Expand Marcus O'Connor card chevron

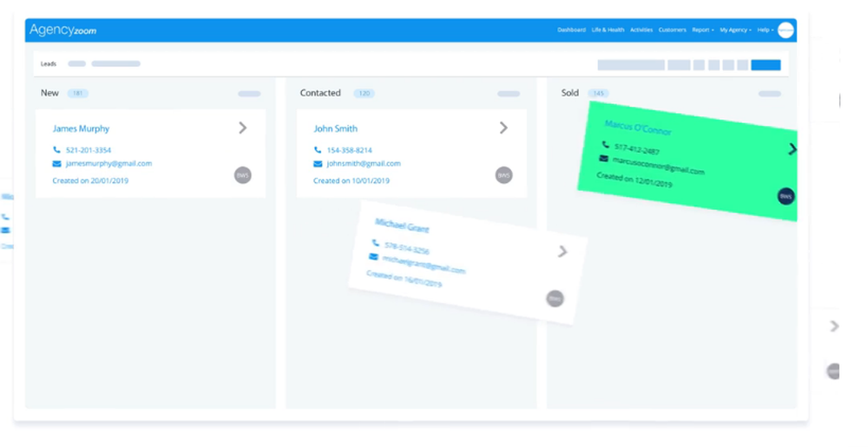[x=792, y=148]
